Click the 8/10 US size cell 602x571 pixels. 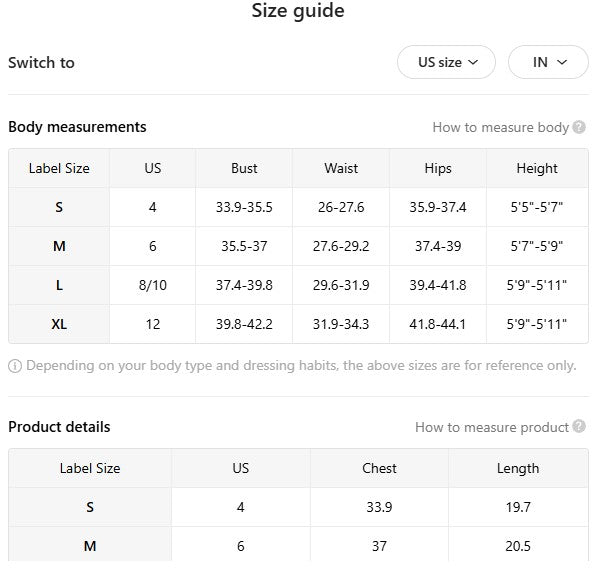(x=153, y=285)
